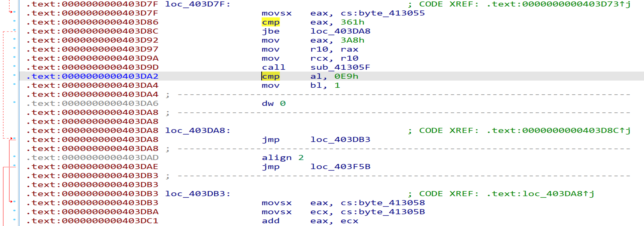This screenshot has width=644, height=226.
Task: Click the operands rcx, r10
Action: (x=334, y=58)
